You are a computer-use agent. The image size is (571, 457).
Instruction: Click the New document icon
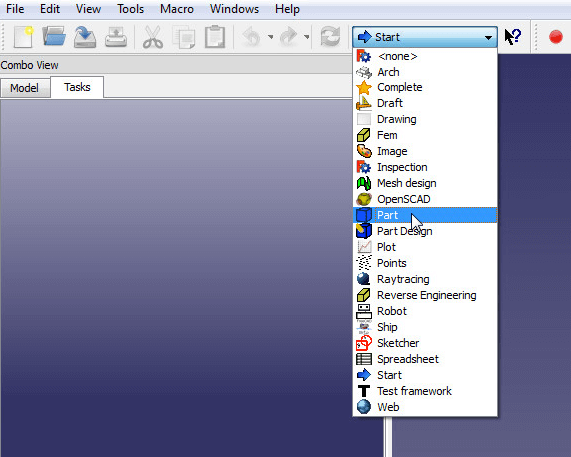pyautogui.click(x=24, y=37)
